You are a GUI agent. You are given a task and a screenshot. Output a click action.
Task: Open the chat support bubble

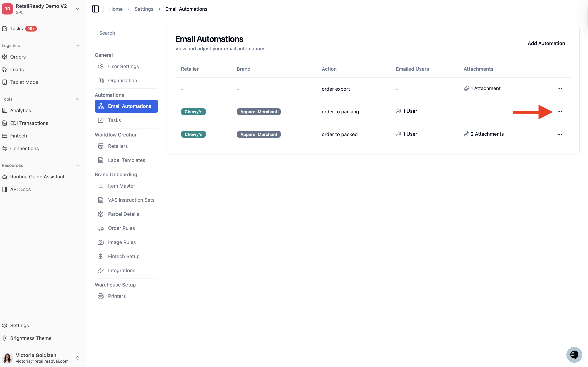pos(574,355)
